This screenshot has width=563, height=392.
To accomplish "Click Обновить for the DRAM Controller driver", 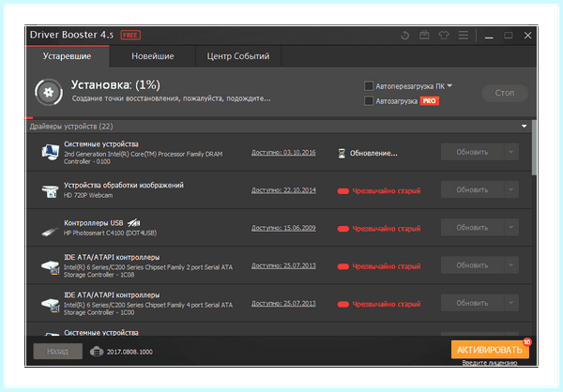I will [x=473, y=152].
